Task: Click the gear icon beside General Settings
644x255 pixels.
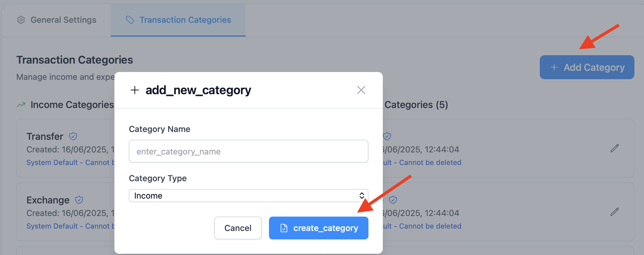Action: tap(21, 20)
